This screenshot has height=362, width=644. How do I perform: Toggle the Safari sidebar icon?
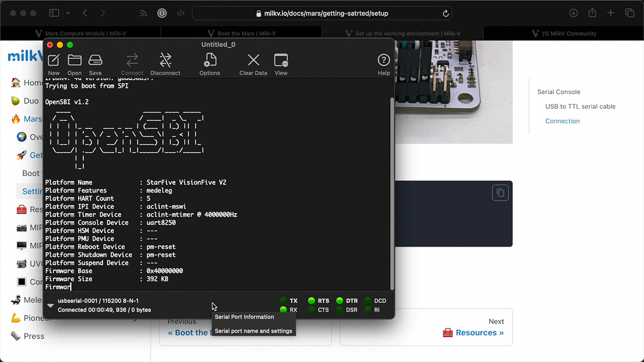[54, 13]
